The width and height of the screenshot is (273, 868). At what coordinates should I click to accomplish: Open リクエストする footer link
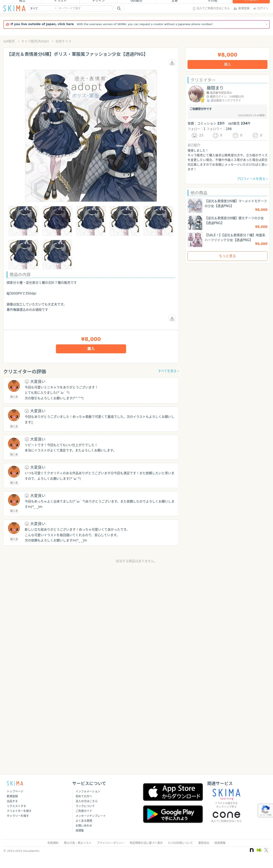point(17,806)
